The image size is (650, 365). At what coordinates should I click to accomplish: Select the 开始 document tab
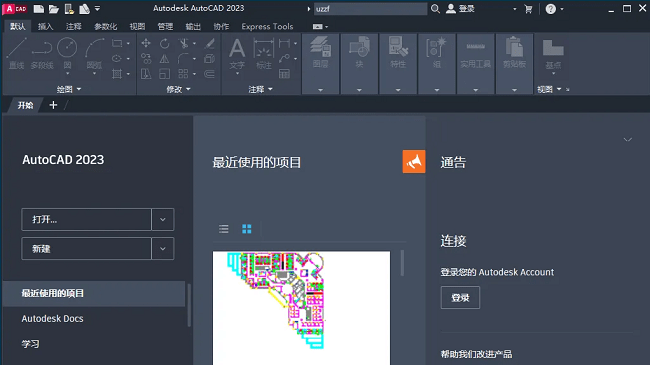coord(25,105)
